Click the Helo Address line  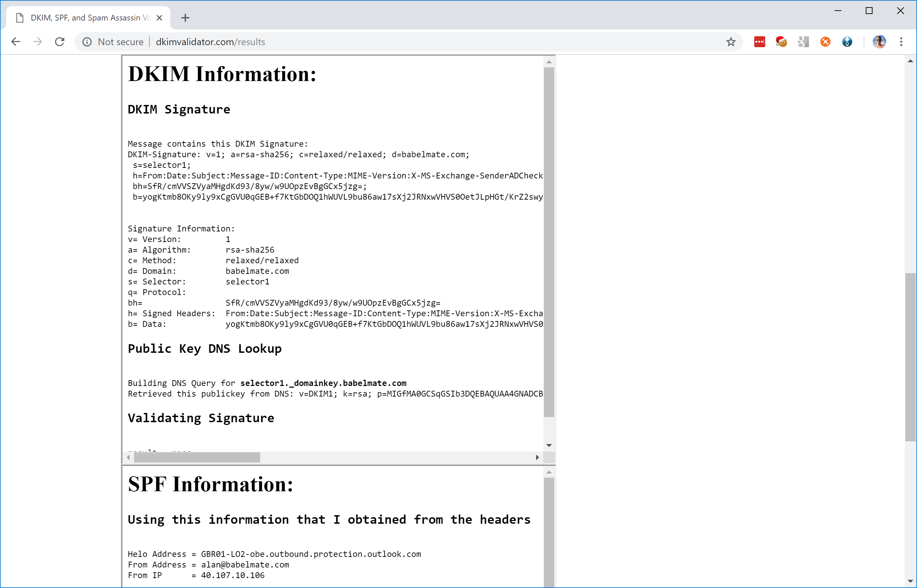[275, 554]
